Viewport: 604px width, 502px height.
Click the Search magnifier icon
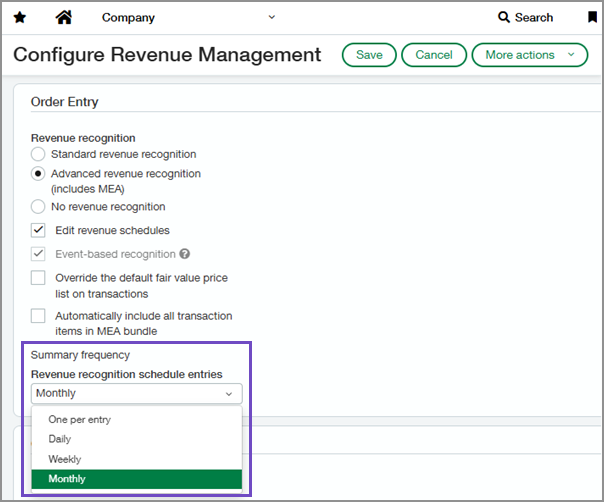pos(504,17)
